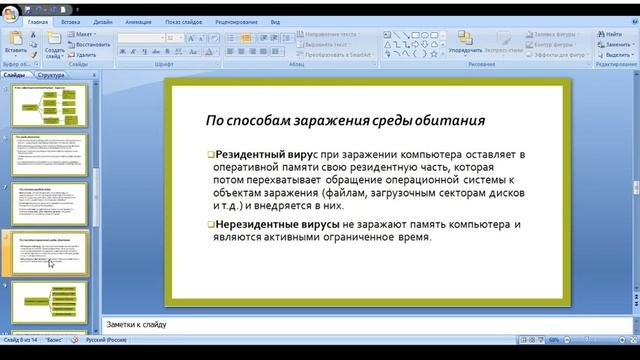The image size is (640, 360).
Task: Align text left
Action: tap(230, 52)
